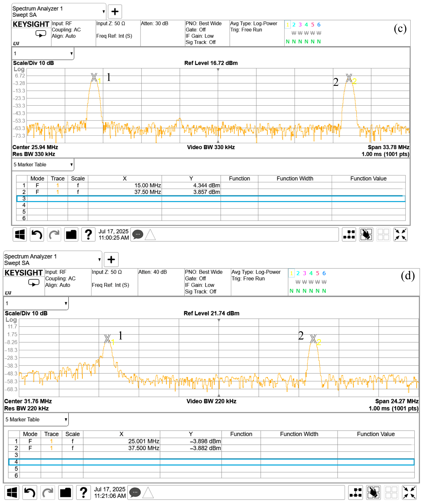
Task: Open the file folder icon in top analyzer toolbar
Action: click(x=71, y=234)
